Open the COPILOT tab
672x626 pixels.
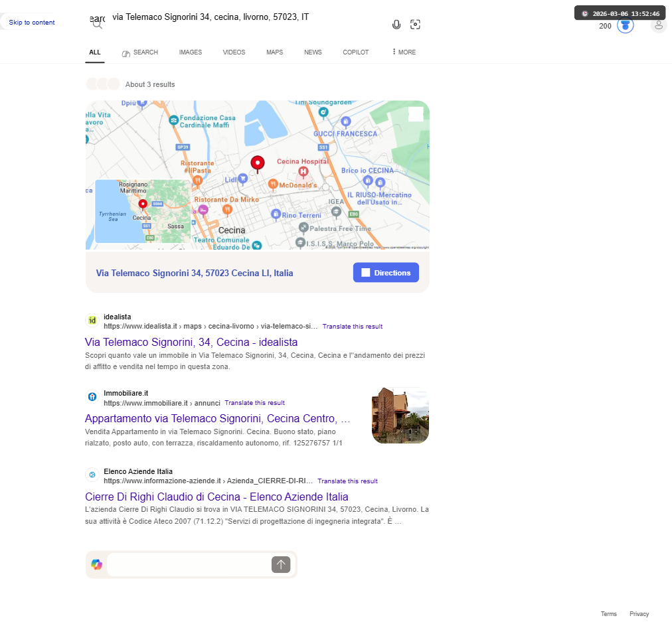[x=356, y=52]
